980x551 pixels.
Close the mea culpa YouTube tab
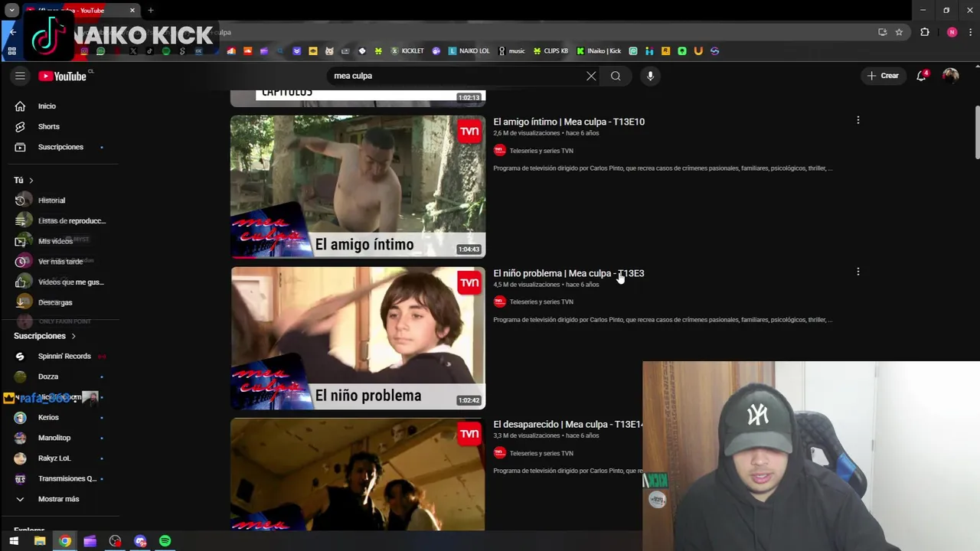click(132, 10)
